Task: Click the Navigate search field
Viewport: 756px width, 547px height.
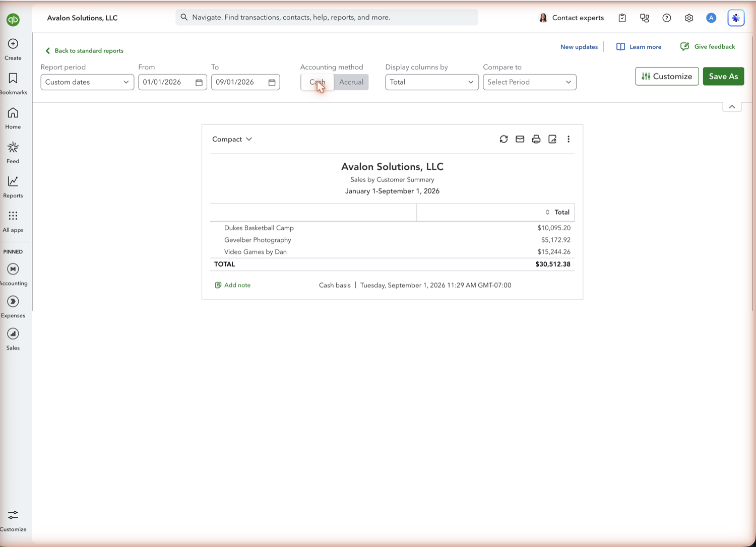Action: click(x=327, y=18)
